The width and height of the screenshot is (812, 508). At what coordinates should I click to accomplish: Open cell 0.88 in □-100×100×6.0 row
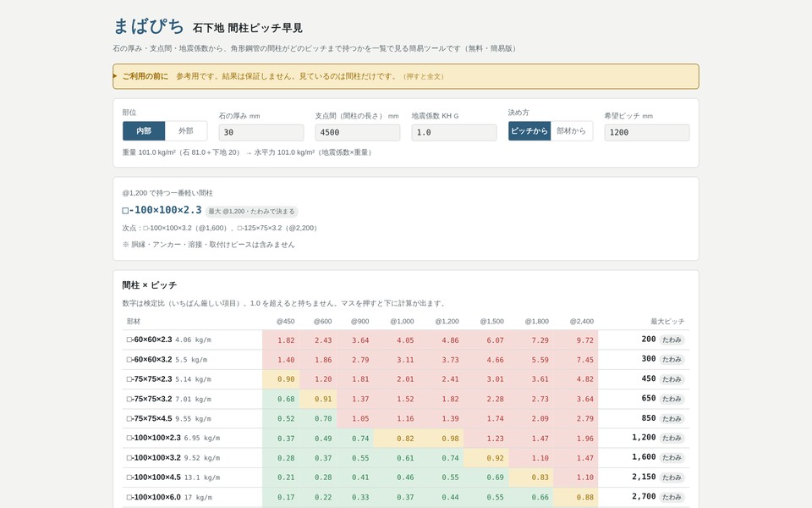pos(576,497)
